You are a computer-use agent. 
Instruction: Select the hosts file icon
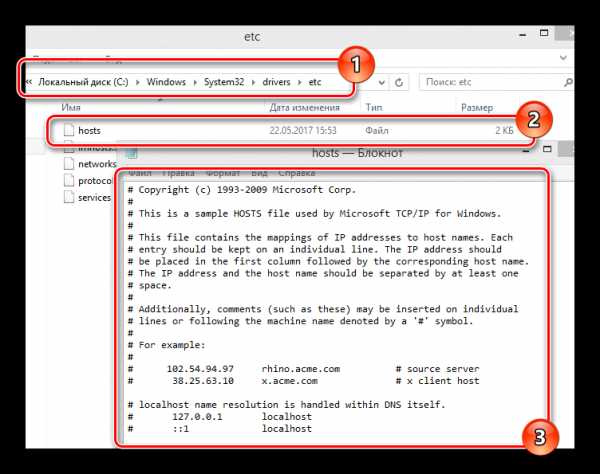(x=69, y=130)
